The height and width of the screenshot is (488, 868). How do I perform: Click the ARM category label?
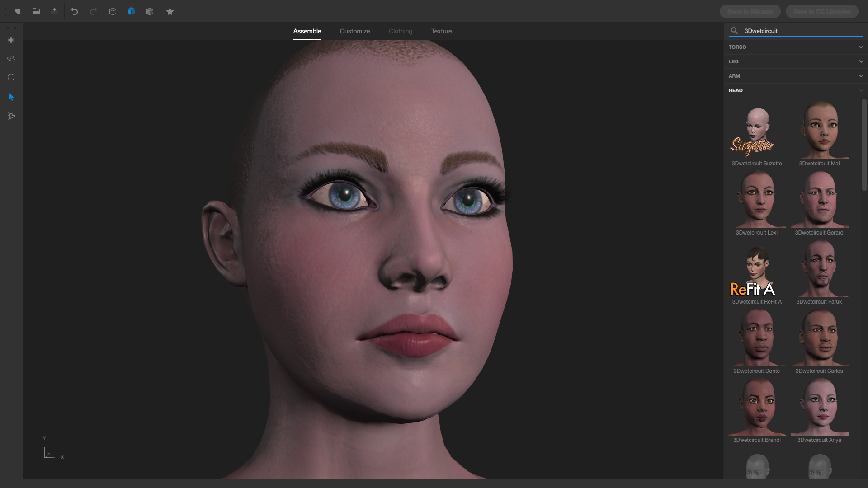point(734,76)
